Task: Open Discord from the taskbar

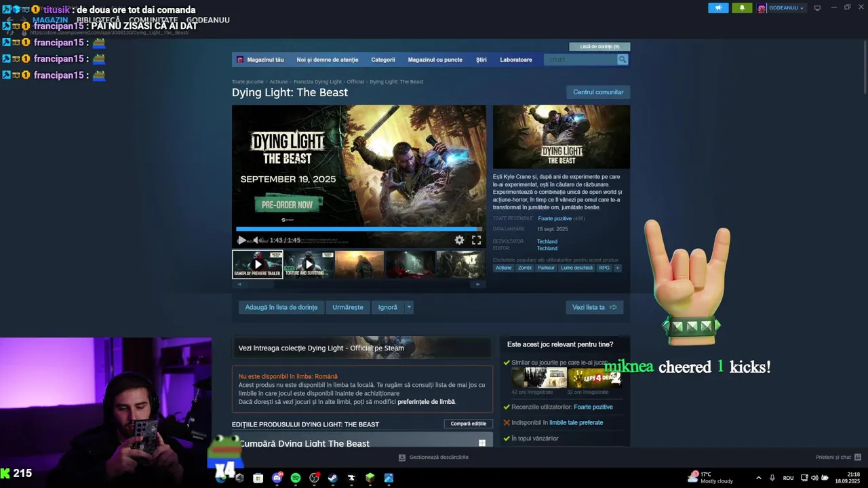Action: 277,478
